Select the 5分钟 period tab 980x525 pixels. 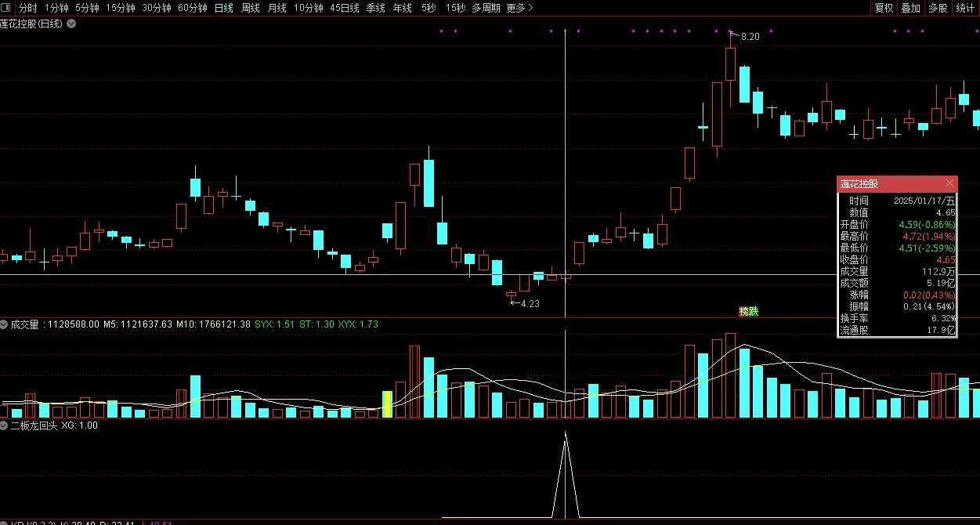coord(87,8)
